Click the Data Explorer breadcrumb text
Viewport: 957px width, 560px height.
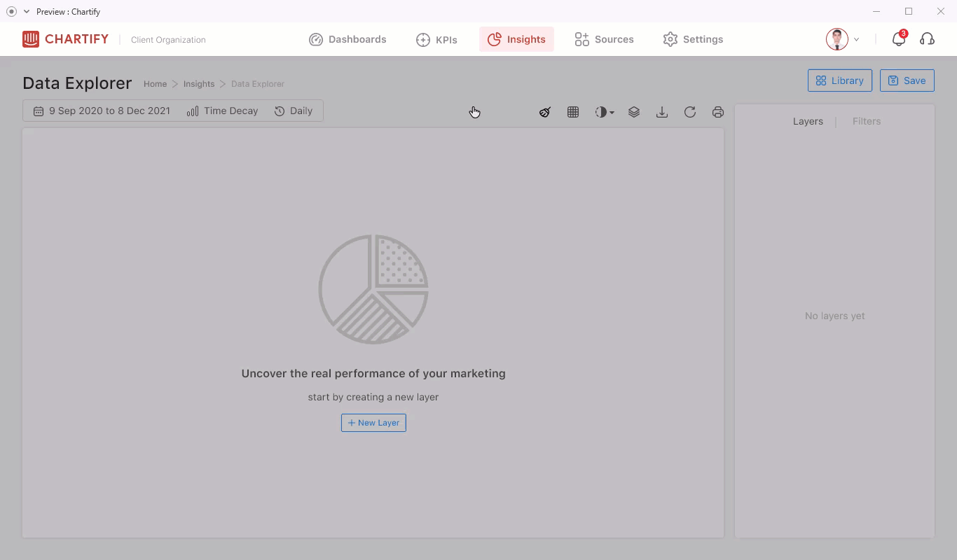[x=258, y=84]
